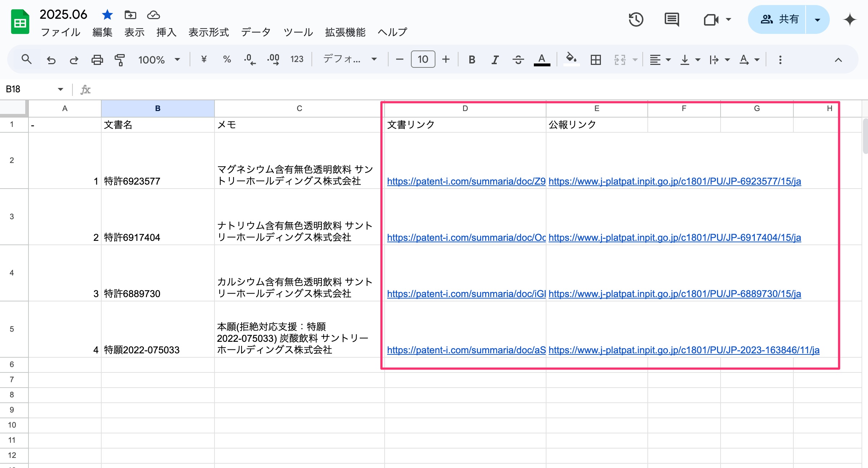Open the patent-i.com link for 特許6923577

(466, 181)
